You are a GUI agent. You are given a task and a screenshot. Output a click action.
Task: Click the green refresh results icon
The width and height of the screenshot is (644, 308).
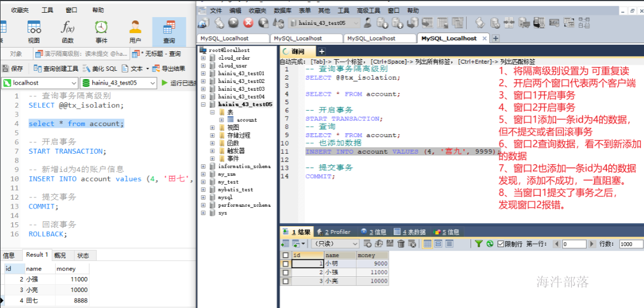(490, 244)
